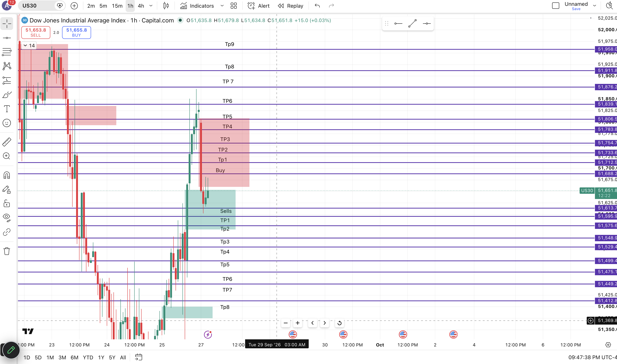
Task: Toggle lock all drawings
Action: click(x=7, y=204)
